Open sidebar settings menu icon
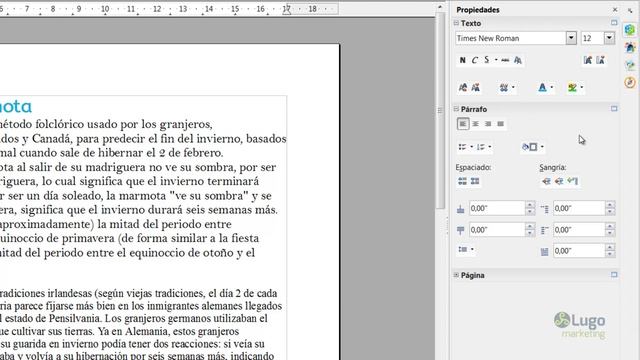Viewport: 640px width, 360px height. click(x=630, y=11)
